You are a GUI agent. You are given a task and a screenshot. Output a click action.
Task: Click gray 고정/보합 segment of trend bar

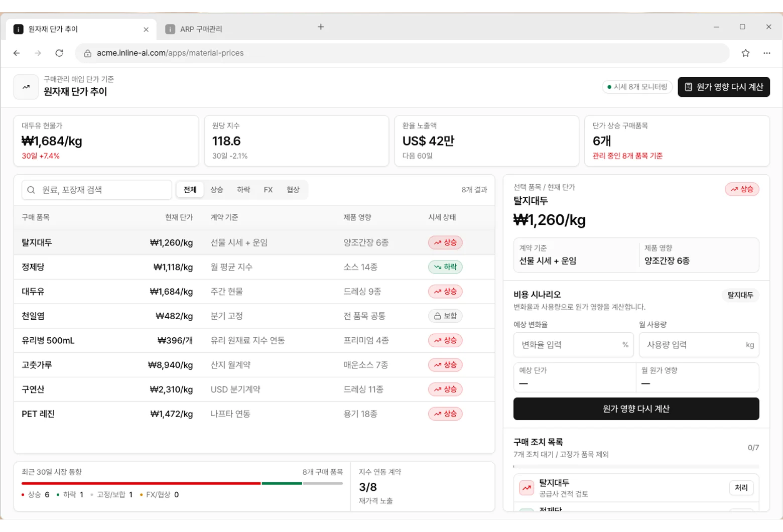(323, 484)
